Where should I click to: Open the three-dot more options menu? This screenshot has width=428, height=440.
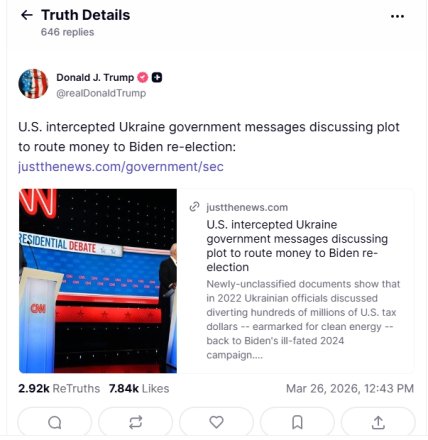[397, 16]
